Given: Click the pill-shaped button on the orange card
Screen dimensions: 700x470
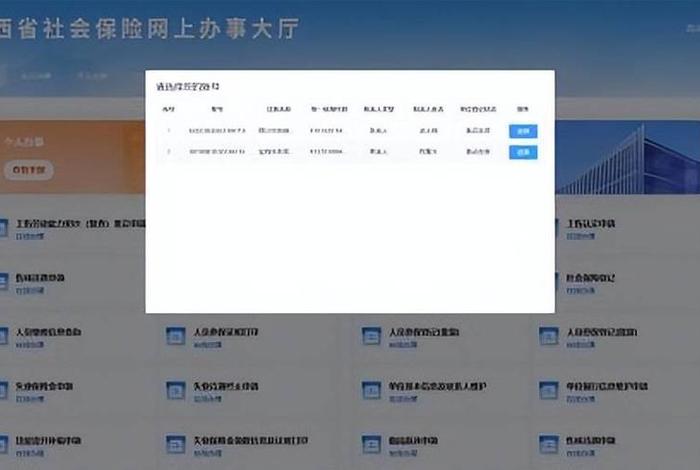Looking at the screenshot, I should 29,170.
